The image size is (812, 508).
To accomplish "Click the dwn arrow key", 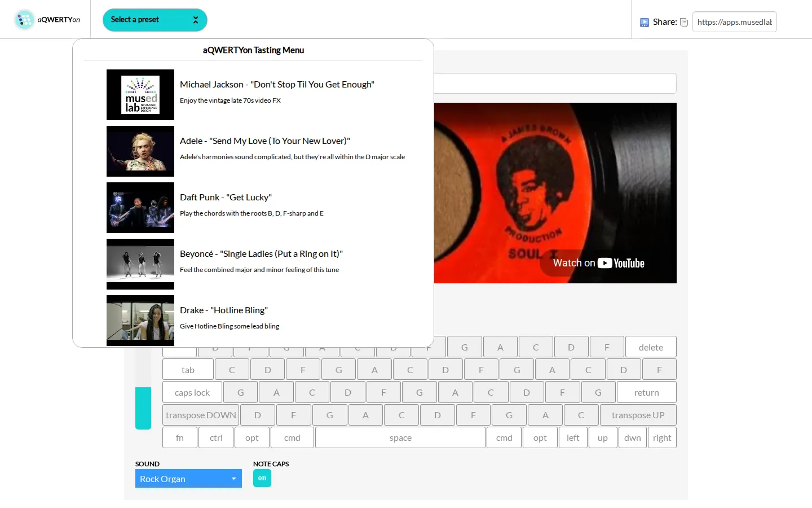I will point(633,437).
